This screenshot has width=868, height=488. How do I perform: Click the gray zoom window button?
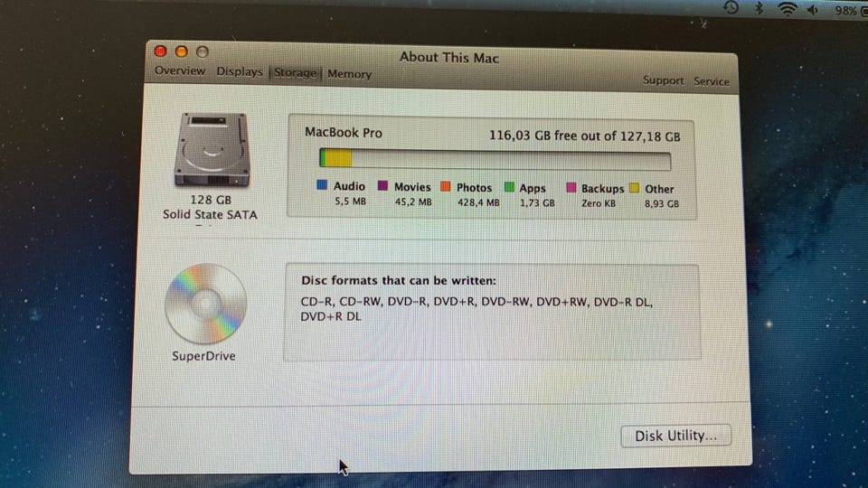(202, 52)
